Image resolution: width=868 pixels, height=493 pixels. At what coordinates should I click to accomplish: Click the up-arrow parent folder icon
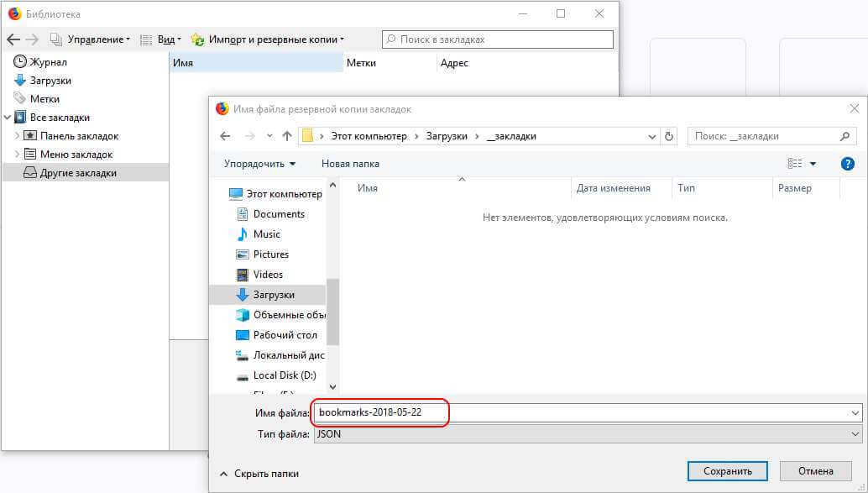(x=287, y=136)
